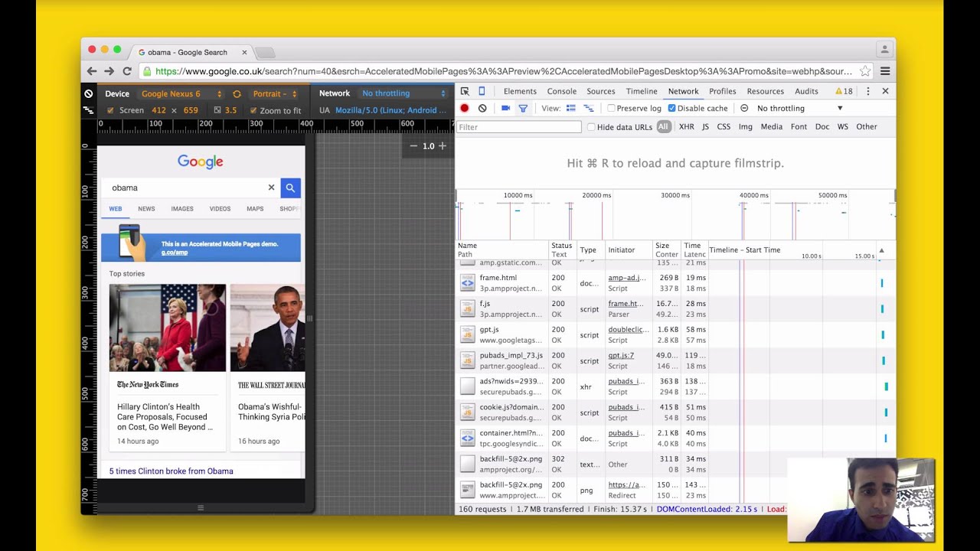Image resolution: width=980 pixels, height=551 pixels.
Task: Click blue magnifier search button
Action: tap(290, 187)
